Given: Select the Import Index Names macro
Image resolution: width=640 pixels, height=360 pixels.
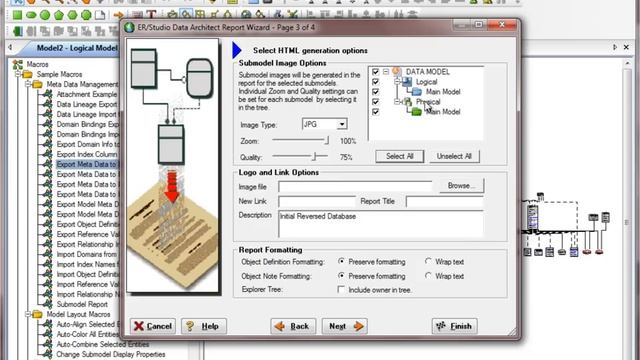Looking at the screenshot, I should [x=87, y=264].
